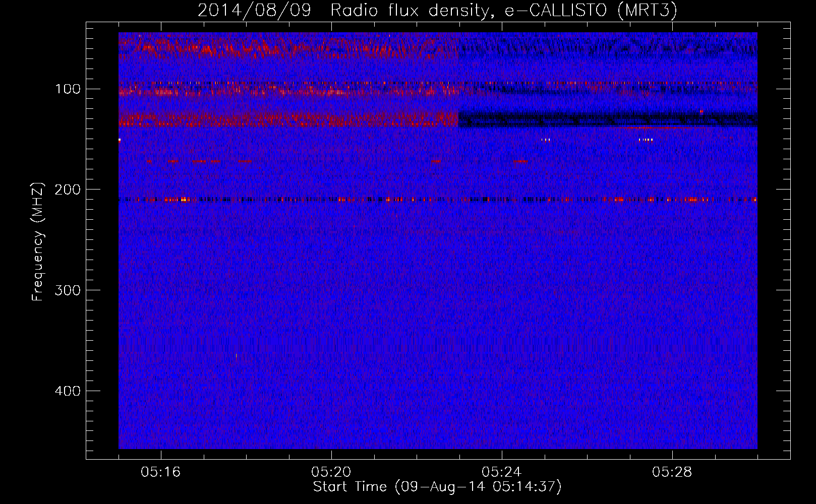Click the spectrogram image area
Viewport: 816px width, 504px height.
[x=438, y=240]
